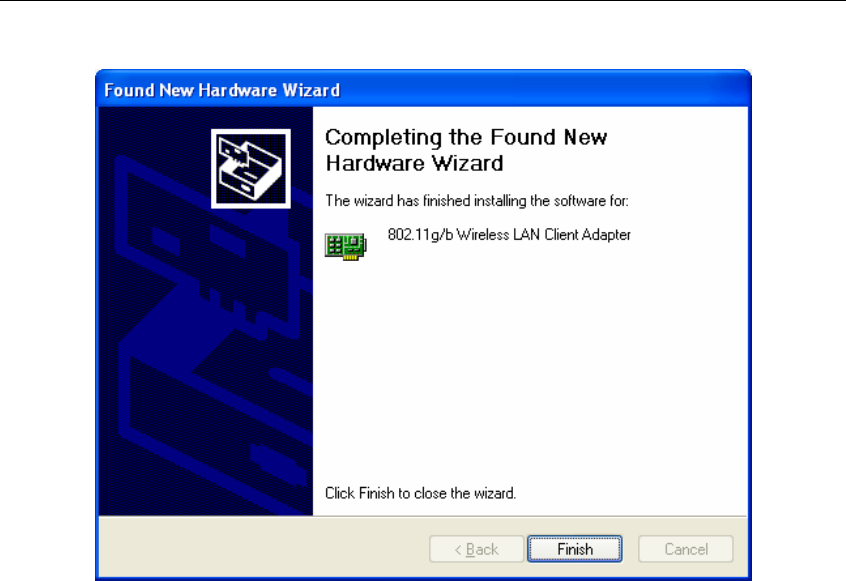Click the Found New Hardware Wizard title bar
Image resolution: width=846 pixels, height=581 pixels.
pos(424,89)
